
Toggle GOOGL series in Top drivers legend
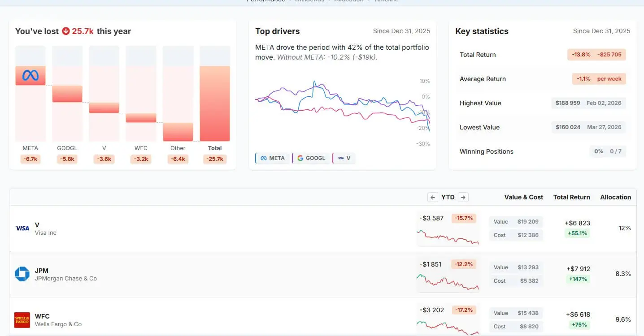(311, 158)
